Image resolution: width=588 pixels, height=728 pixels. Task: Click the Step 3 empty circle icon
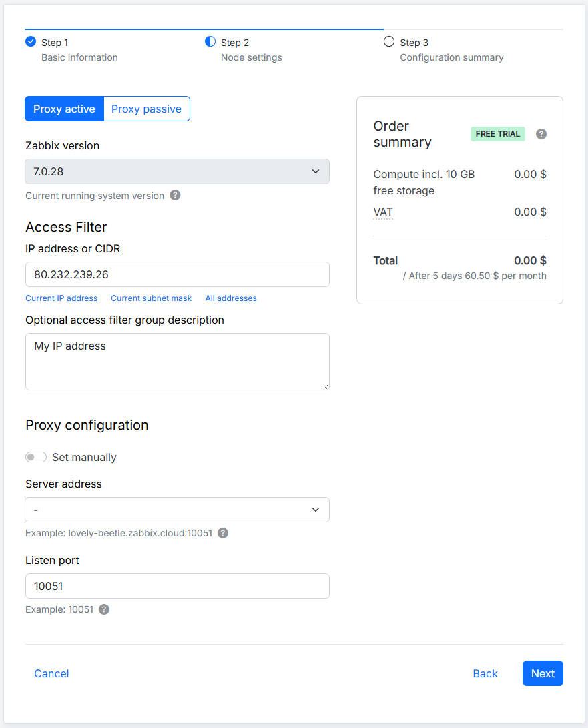pyautogui.click(x=389, y=42)
